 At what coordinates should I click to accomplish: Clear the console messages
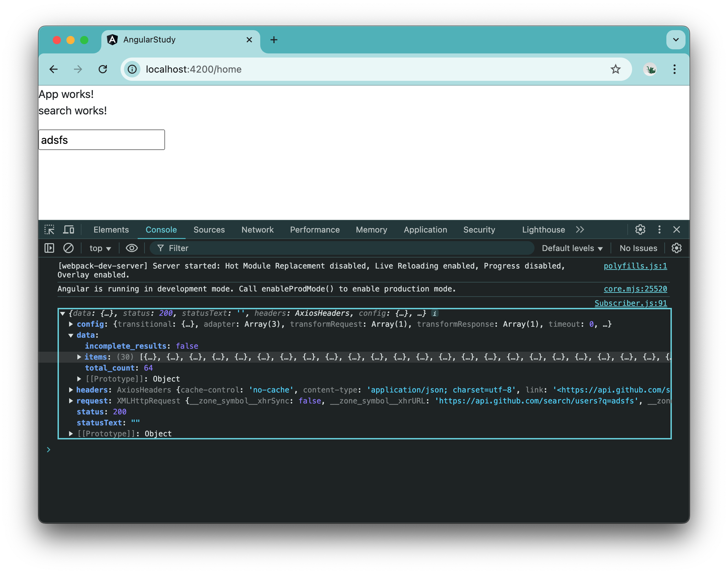(x=68, y=248)
